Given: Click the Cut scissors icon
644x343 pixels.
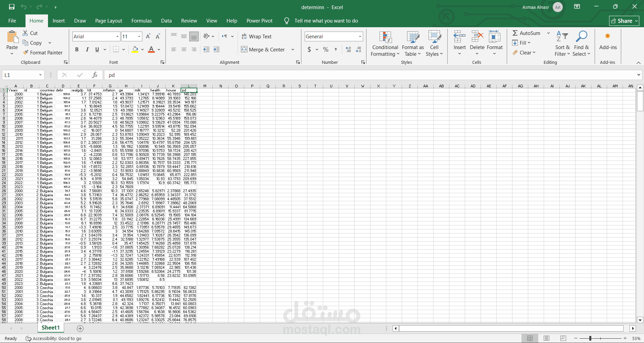Looking at the screenshot, I should (x=26, y=33).
